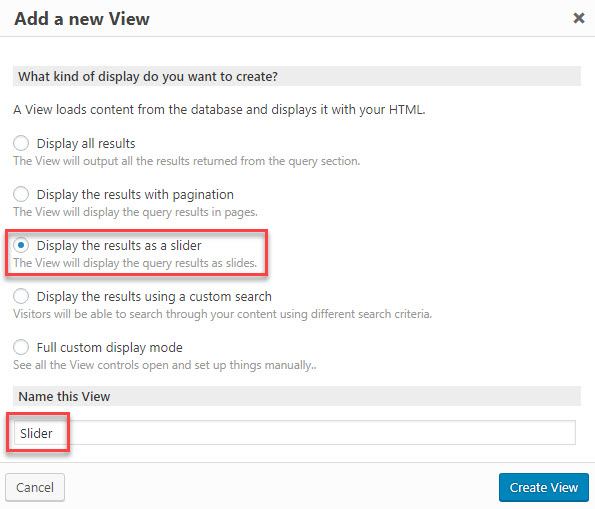Select the Display all results radio button
Viewport: 595px width, 509px height.
[x=21, y=143]
